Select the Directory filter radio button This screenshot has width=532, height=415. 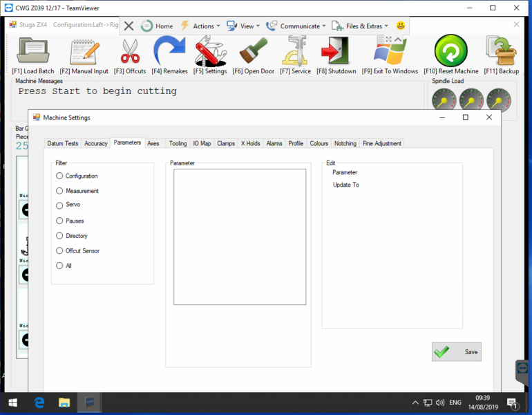59,236
